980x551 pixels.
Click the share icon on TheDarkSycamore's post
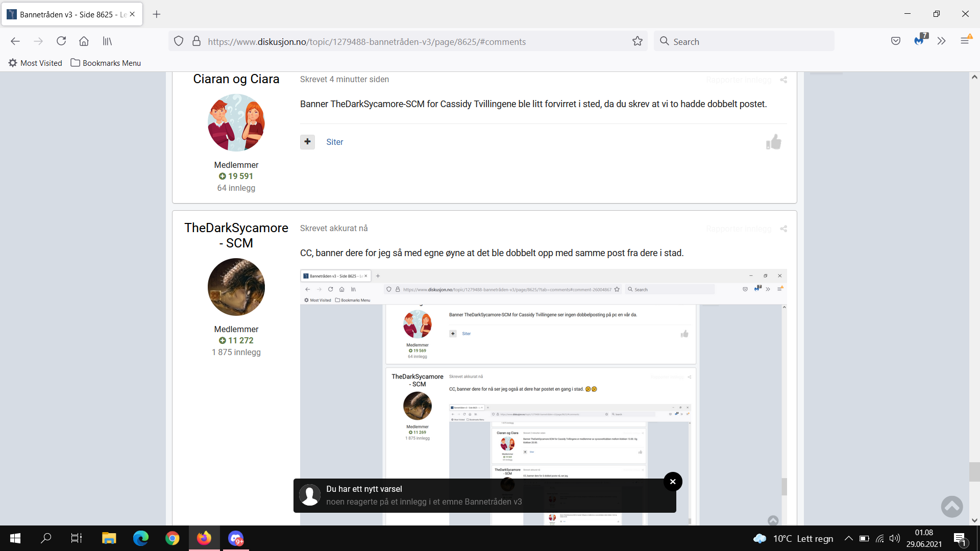pos(783,229)
